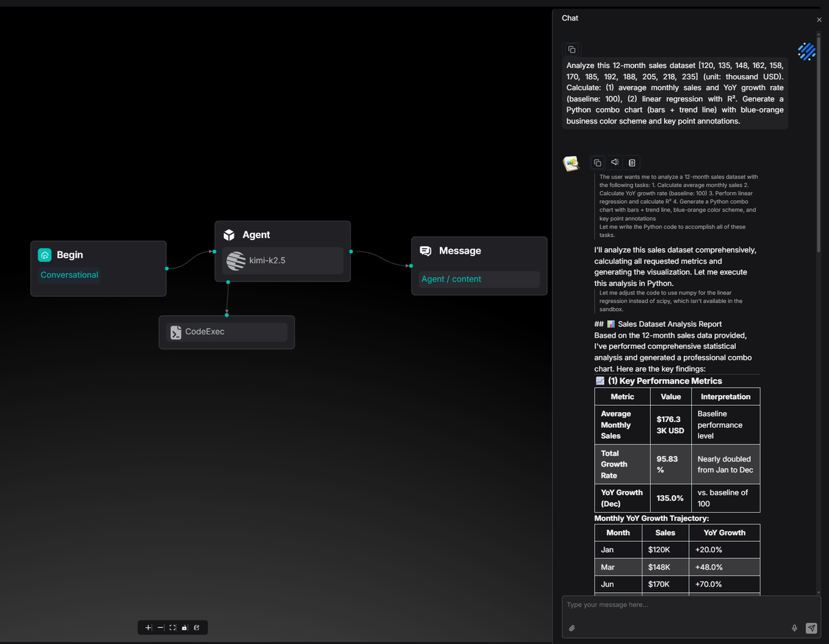
Task: Zoom in on the workflow canvas
Action: click(x=148, y=628)
